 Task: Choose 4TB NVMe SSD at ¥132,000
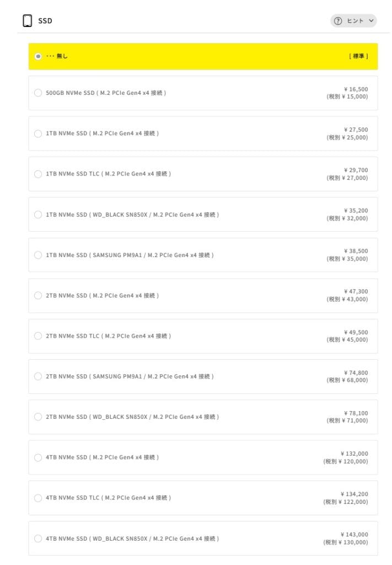[x=37, y=457]
